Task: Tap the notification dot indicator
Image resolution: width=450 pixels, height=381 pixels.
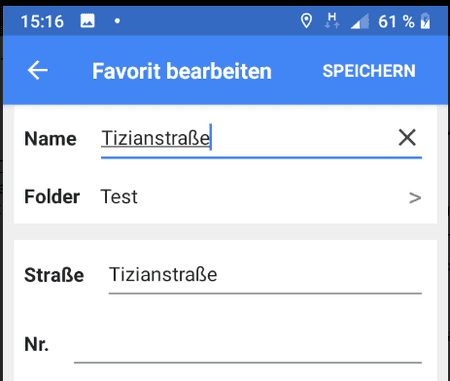Action: pos(117,21)
